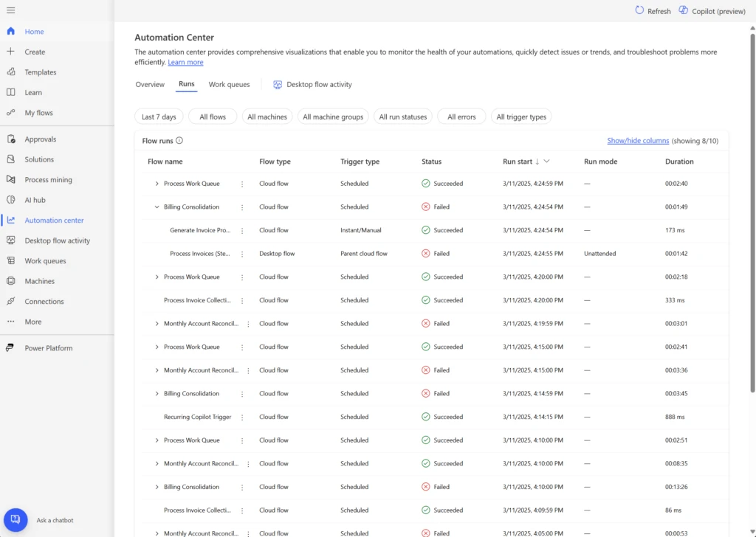Select the Create icon in sidebar
The width and height of the screenshot is (756, 537).
tap(33, 51)
